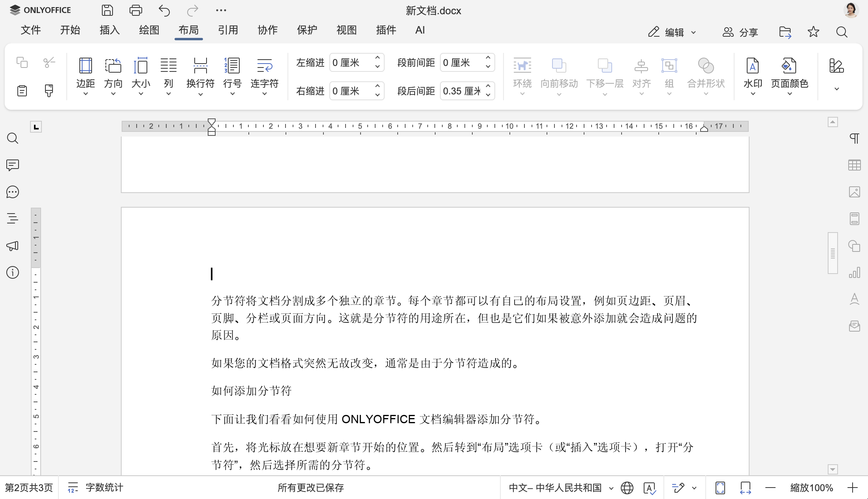
Task: Toggle nonprinting characters display
Action: [x=855, y=139]
